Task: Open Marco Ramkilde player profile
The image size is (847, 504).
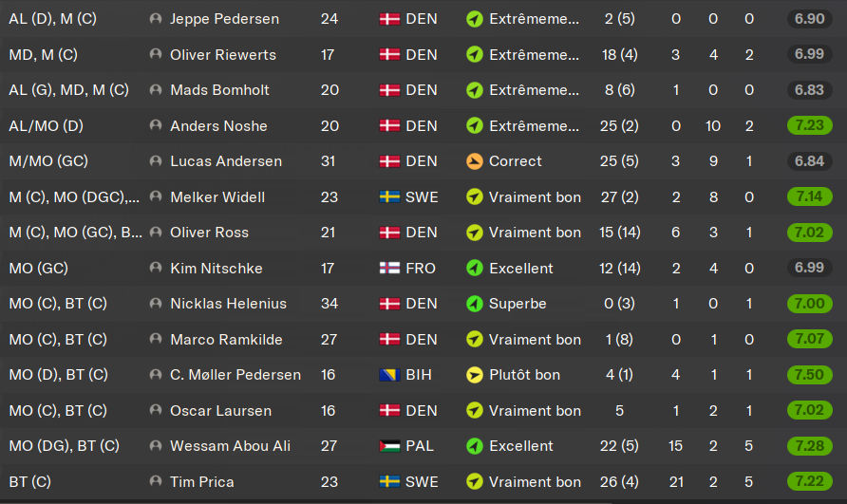Action: point(226,340)
